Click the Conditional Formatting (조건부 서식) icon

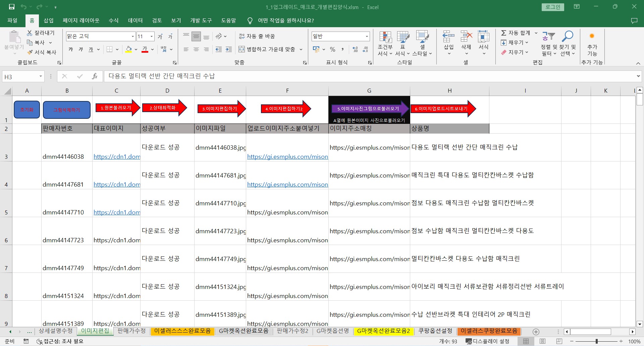385,38
